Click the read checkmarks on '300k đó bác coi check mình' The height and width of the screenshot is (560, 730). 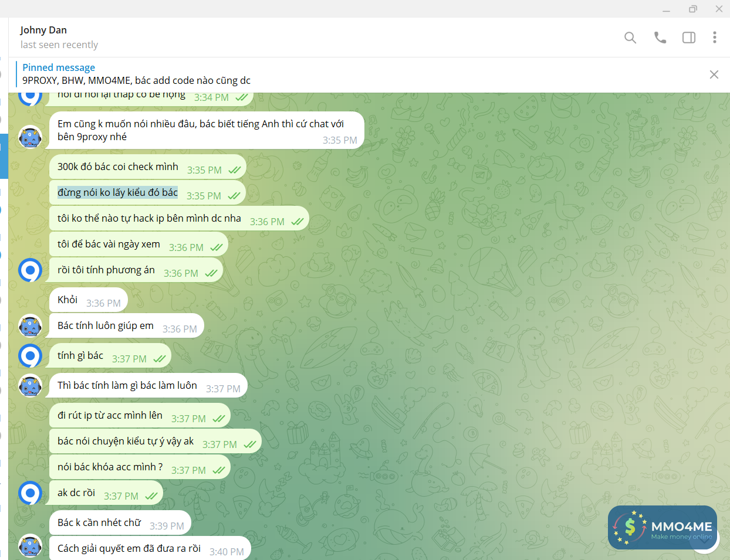click(x=235, y=170)
